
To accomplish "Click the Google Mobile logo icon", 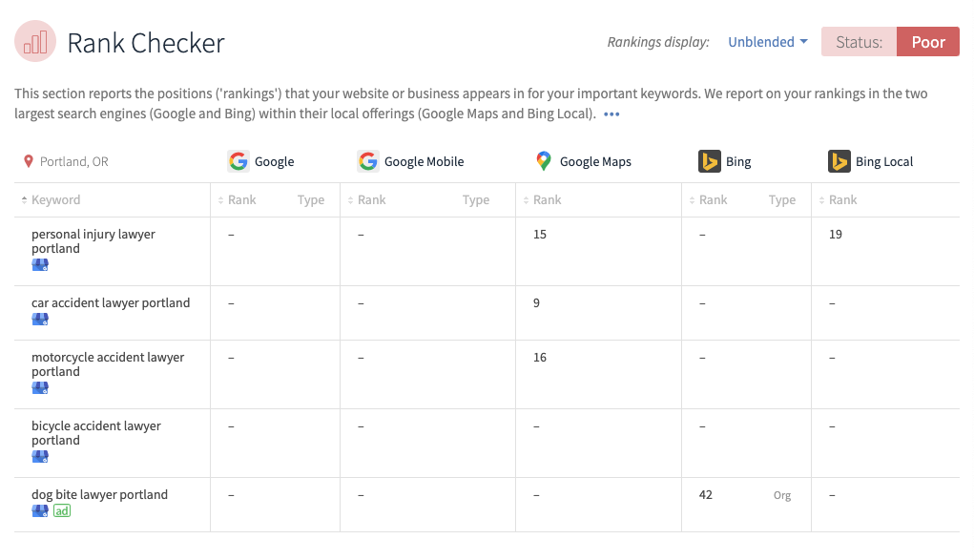I will click(368, 161).
